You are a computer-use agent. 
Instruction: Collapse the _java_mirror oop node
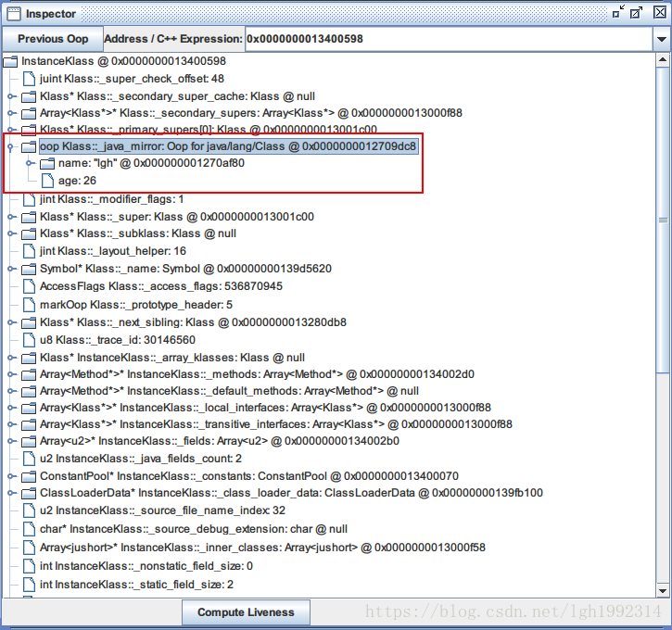pos(11,147)
